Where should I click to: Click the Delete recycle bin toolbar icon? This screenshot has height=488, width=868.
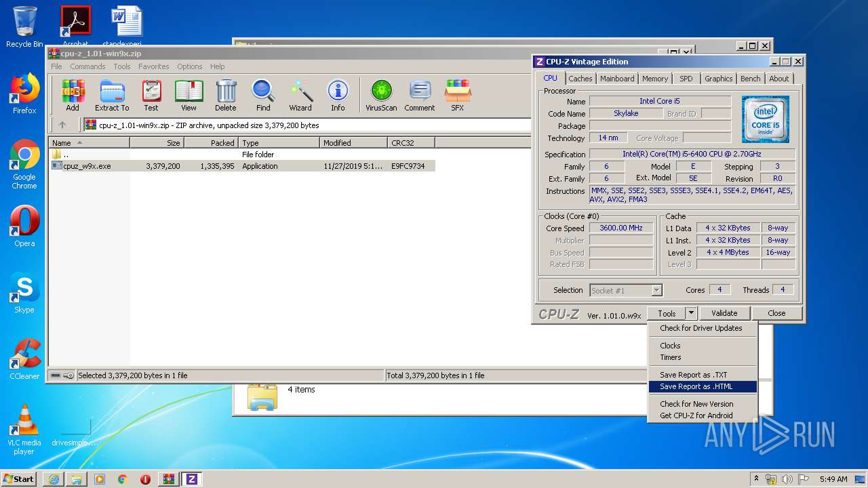point(226,96)
